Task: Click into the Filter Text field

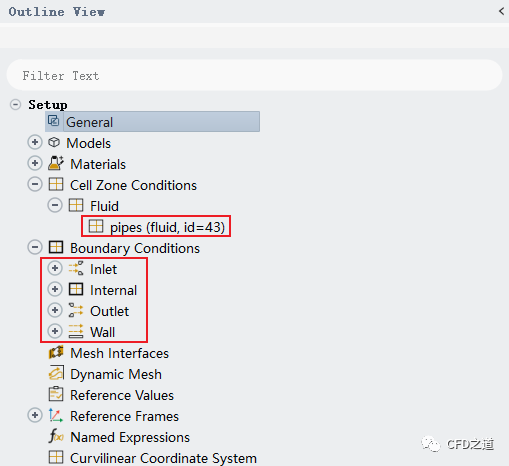Action: pos(254,75)
